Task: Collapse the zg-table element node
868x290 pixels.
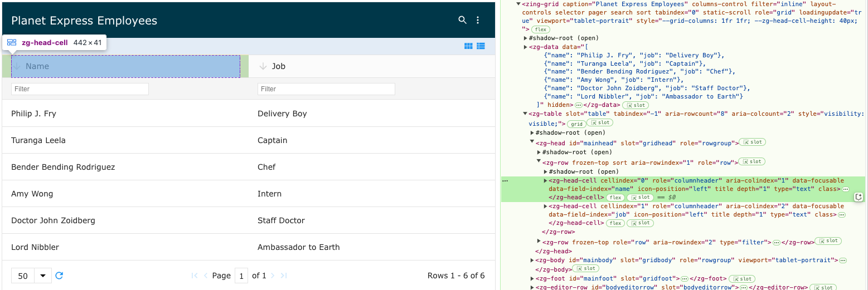Action: pyautogui.click(x=525, y=114)
